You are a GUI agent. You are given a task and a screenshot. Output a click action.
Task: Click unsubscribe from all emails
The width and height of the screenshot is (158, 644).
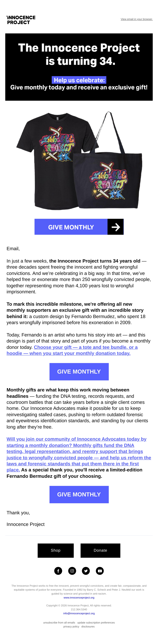59,623
